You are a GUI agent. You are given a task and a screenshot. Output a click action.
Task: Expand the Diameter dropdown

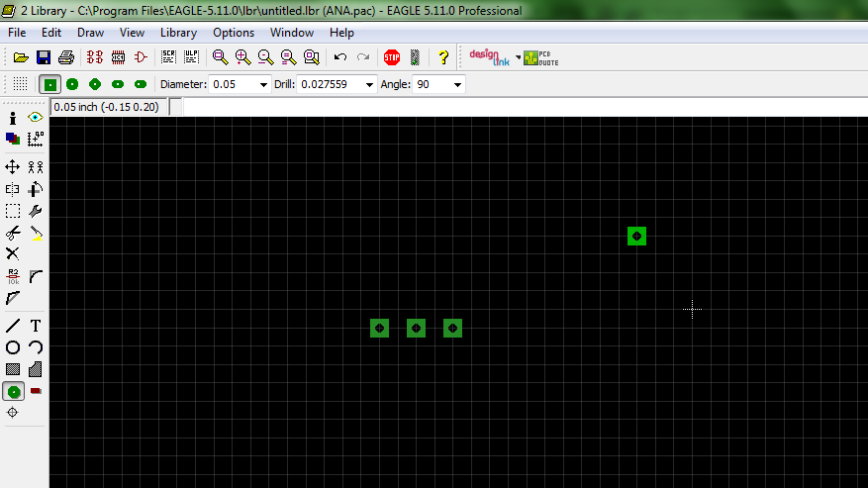pos(263,85)
